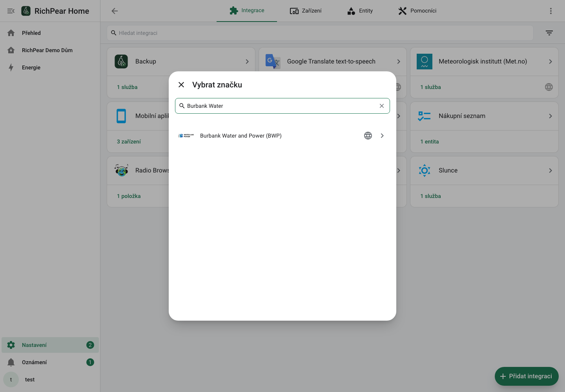Click the Google Translate icon
This screenshot has height=392, width=565.
[x=273, y=62]
